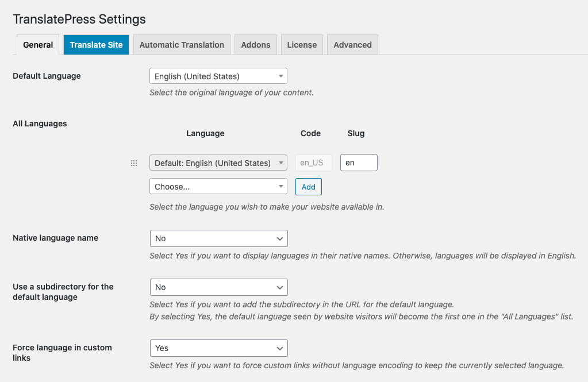Click the Force language in custom links label
Image resolution: width=588 pixels, height=382 pixels.
coord(62,352)
